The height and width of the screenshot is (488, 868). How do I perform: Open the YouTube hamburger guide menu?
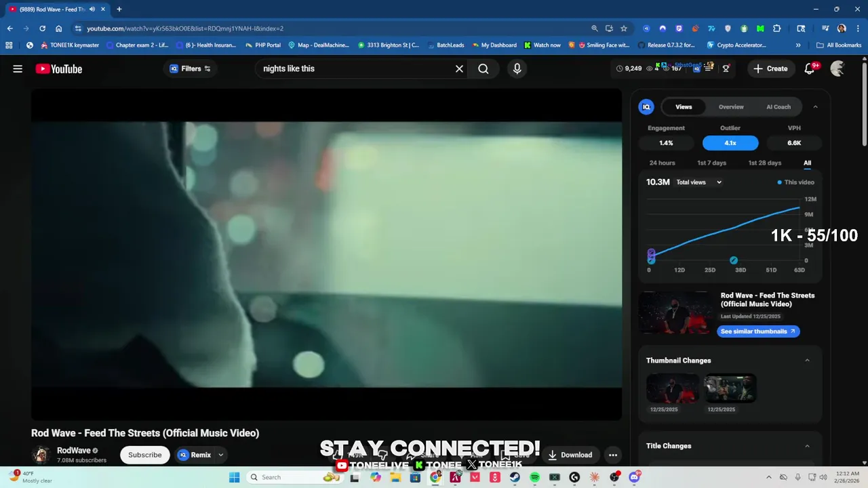(x=18, y=68)
